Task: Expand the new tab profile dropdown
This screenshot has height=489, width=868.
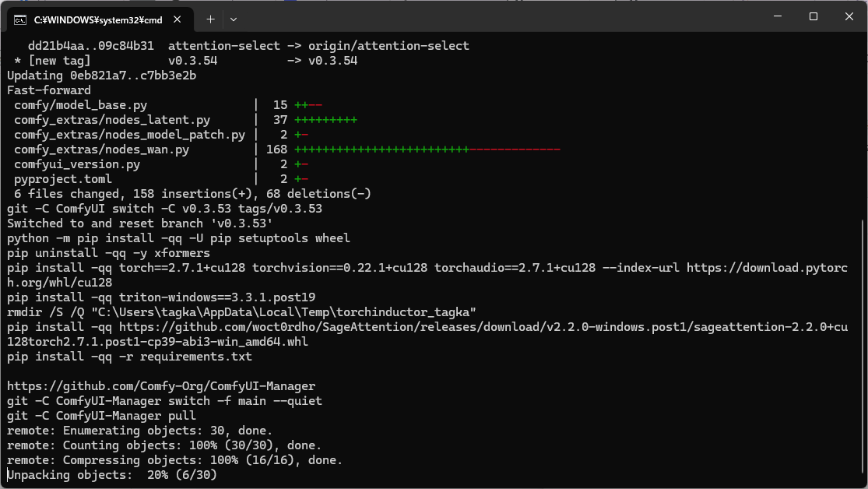Action: [234, 19]
